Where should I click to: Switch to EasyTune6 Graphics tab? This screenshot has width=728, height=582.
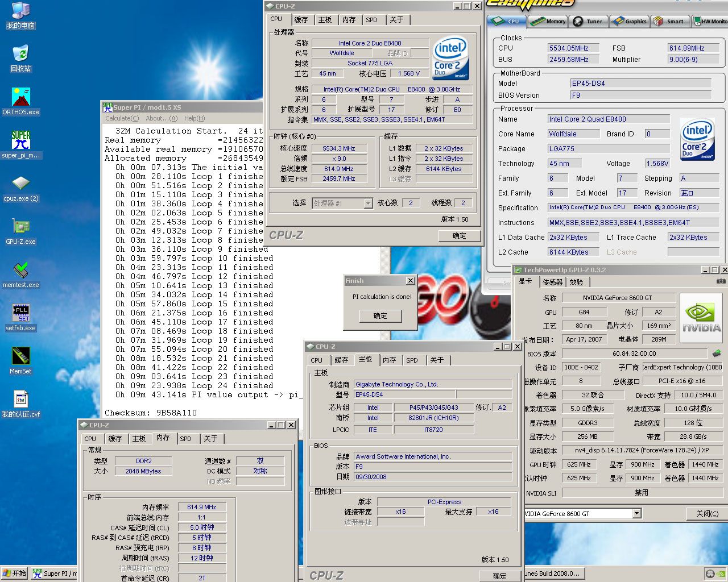[x=629, y=21]
